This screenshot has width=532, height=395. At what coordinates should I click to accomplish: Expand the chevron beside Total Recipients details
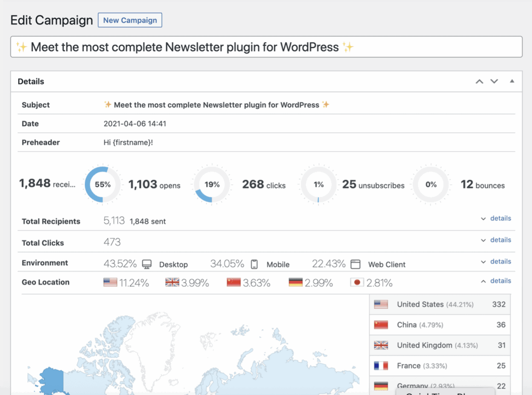[x=483, y=219]
